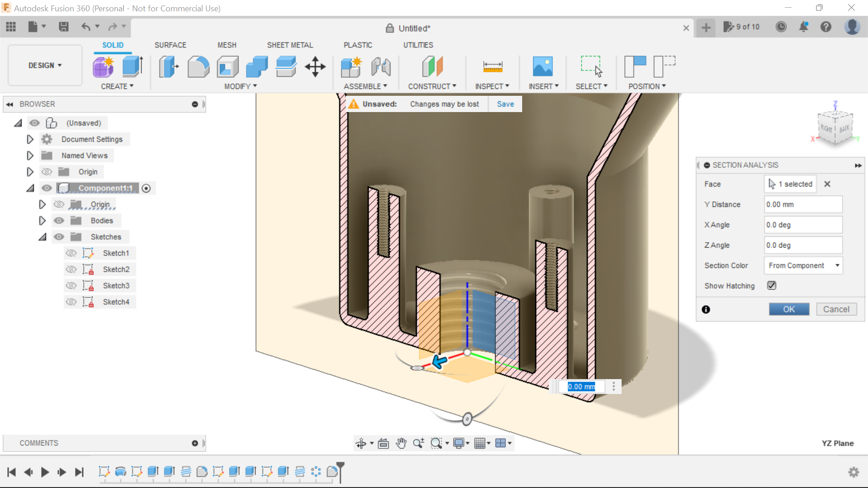868x488 pixels.
Task: Confirm section analysis with OK
Action: (x=789, y=309)
